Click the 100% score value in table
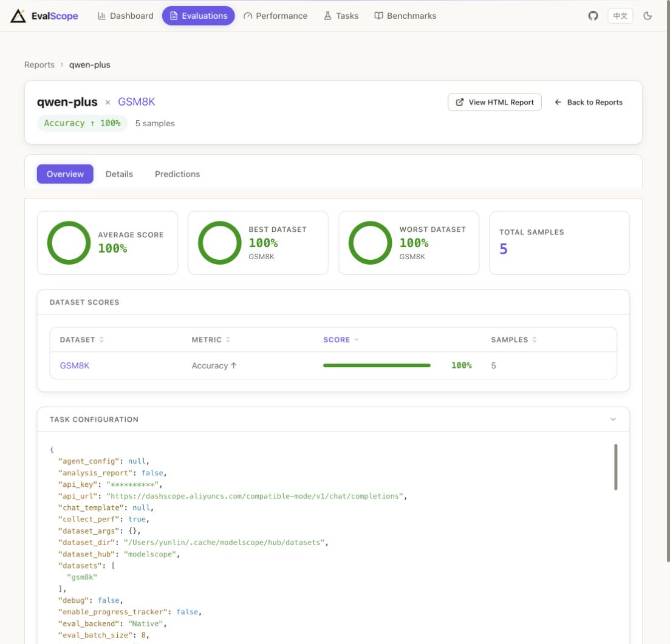This screenshot has width=670, height=644. (x=462, y=365)
